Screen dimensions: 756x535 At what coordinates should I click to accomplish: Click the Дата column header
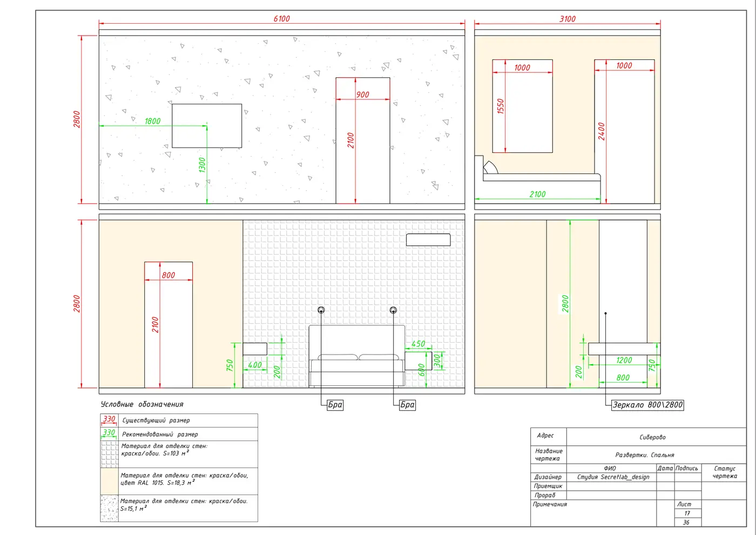665,469
